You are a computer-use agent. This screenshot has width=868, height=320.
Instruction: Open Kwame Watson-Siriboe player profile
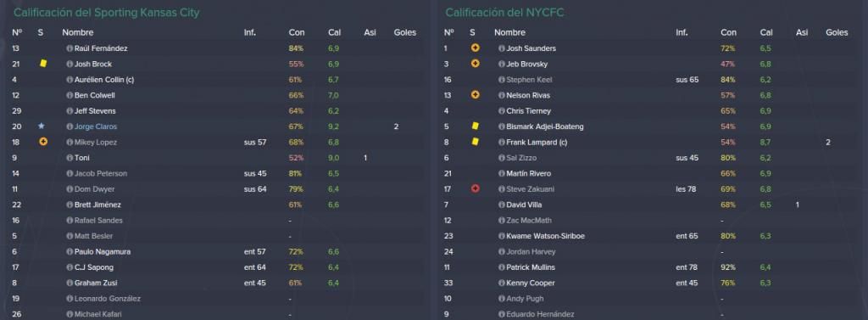click(545, 236)
